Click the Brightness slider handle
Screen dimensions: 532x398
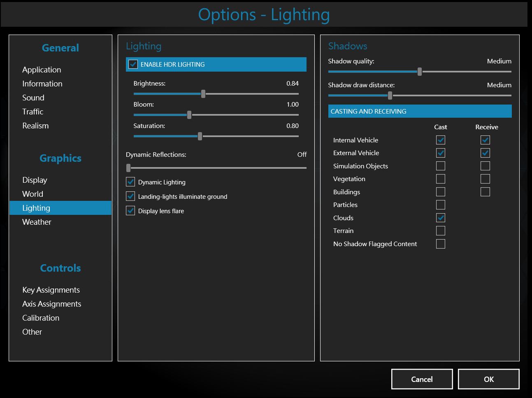(203, 94)
